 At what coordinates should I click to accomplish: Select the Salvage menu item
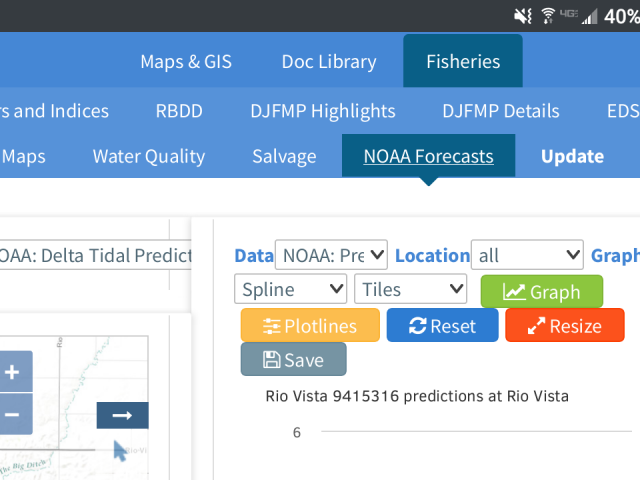click(x=284, y=156)
